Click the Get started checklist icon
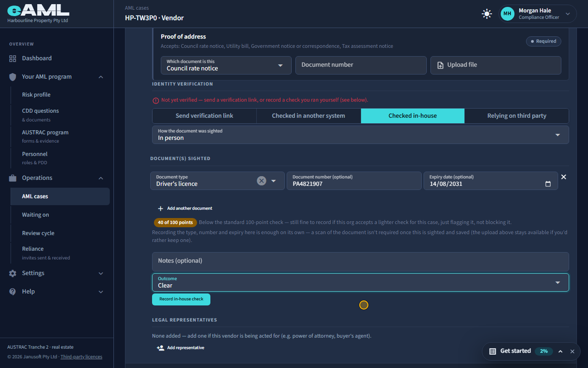 pos(492,351)
